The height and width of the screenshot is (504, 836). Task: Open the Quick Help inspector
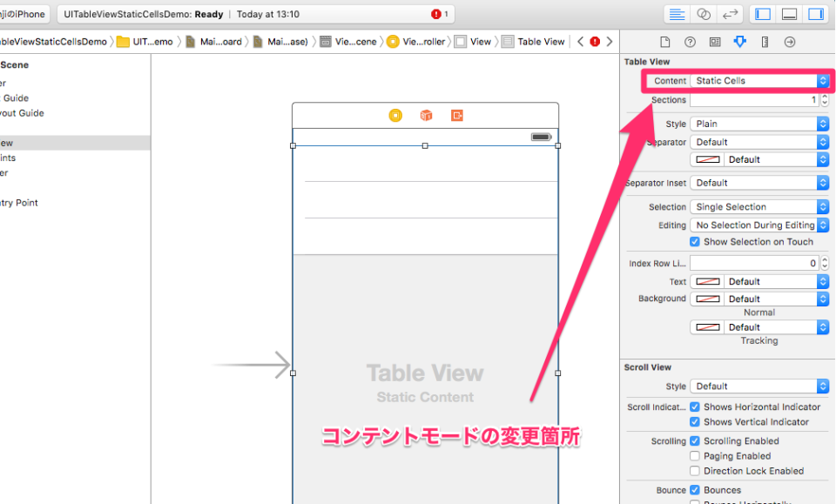(690, 42)
